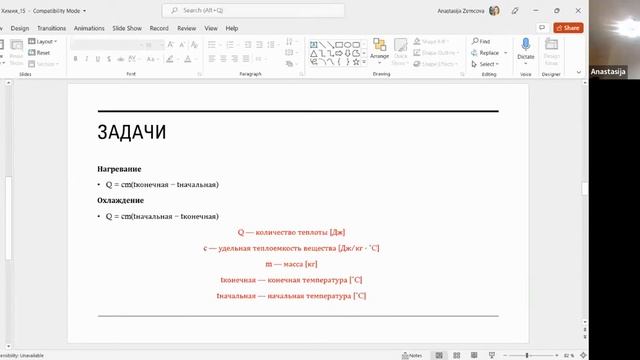Toggle the Notes pane button

point(412,356)
